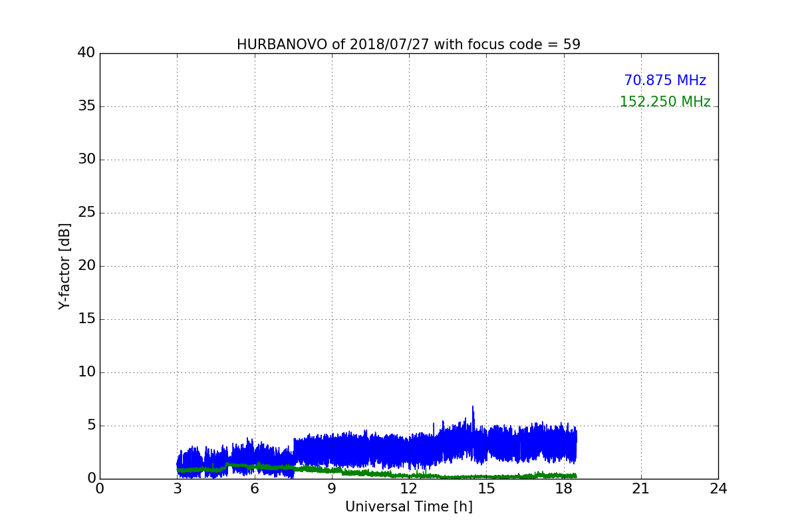Click the 30 tick label on Y axis
The width and height of the screenshot is (798, 532).
[86, 160]
